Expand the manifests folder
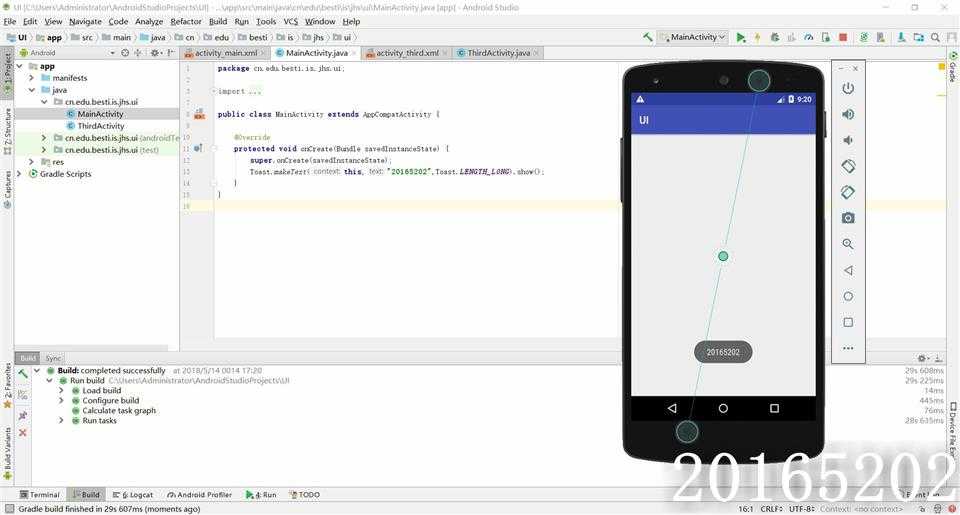 31,78
